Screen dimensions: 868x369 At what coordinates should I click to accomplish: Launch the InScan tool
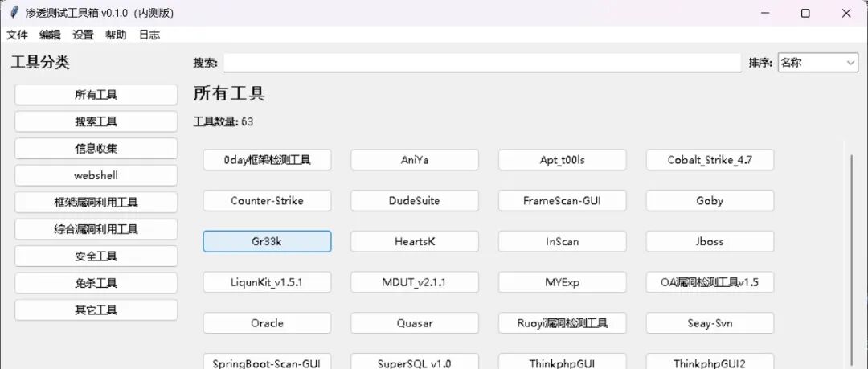[563, 241]
